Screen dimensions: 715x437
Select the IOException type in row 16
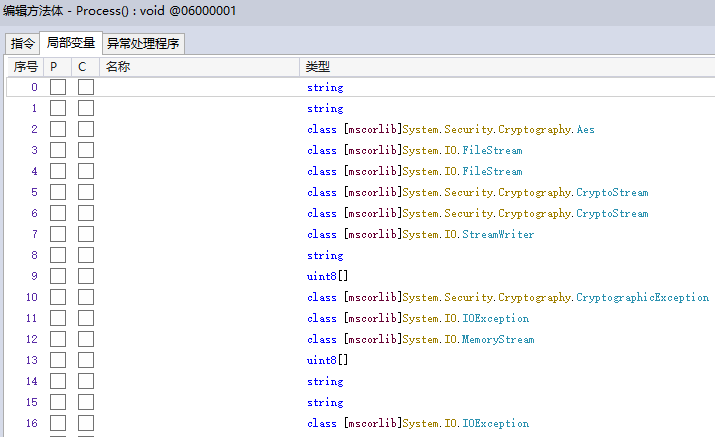point(418,423)
